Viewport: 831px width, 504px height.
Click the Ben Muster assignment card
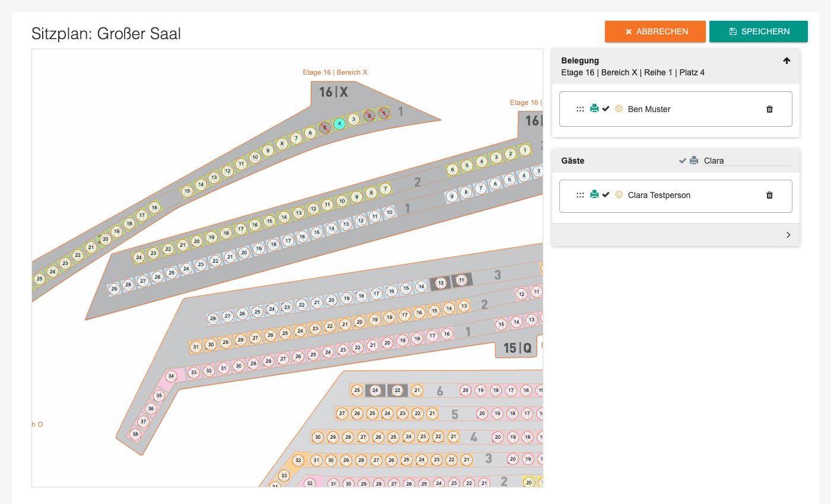point(676,109)
